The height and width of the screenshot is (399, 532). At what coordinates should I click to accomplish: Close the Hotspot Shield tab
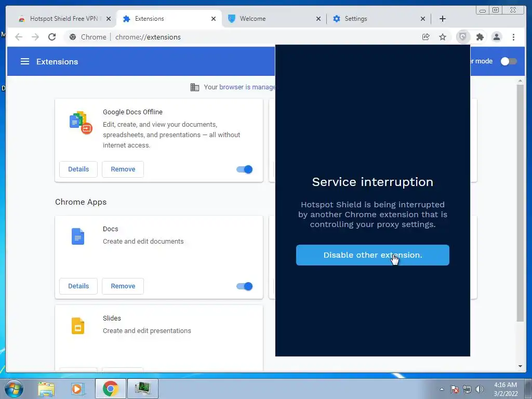point(109,19)
